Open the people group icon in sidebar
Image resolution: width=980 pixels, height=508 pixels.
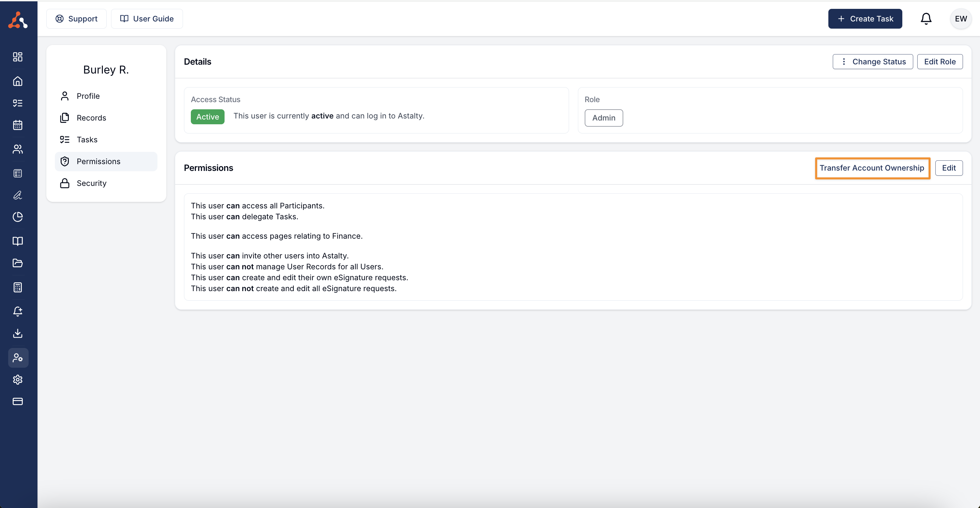pyautogui.click(x=17, y=149)
